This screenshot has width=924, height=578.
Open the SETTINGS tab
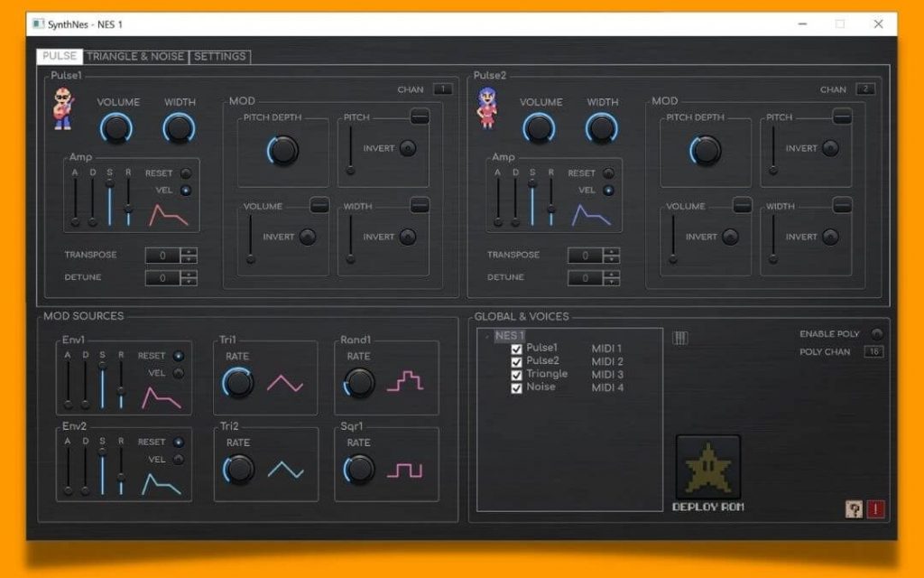point(219,55)
